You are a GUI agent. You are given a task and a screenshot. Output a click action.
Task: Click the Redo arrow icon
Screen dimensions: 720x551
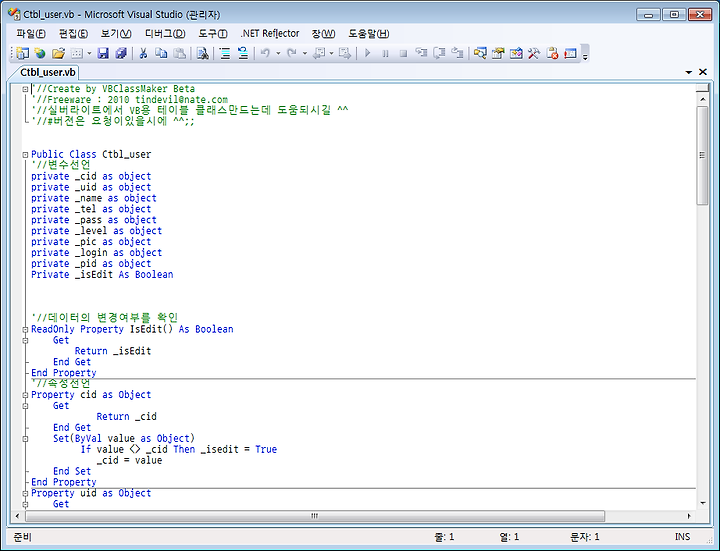292,53
